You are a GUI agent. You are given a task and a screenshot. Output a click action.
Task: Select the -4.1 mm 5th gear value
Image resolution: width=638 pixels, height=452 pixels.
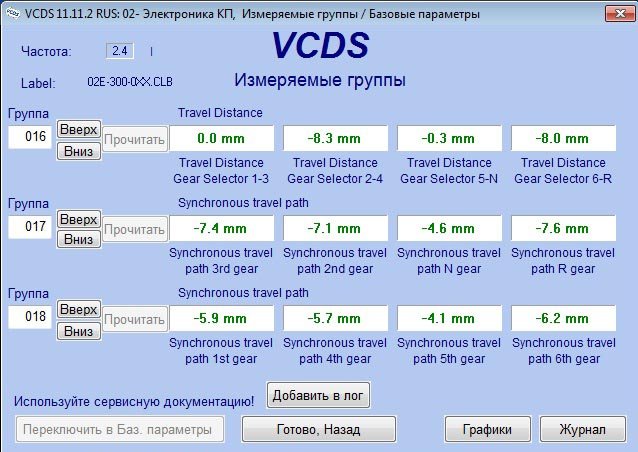click(x=449, y=318)
